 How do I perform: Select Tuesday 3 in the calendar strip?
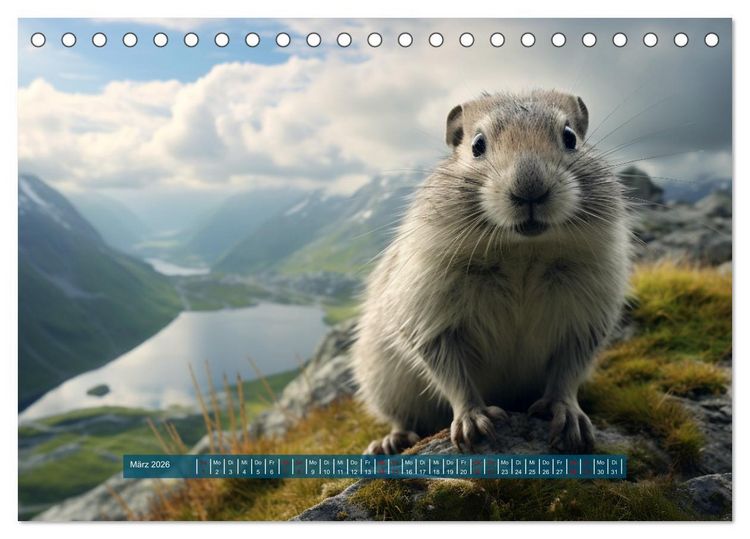click(x=231, y=467)
